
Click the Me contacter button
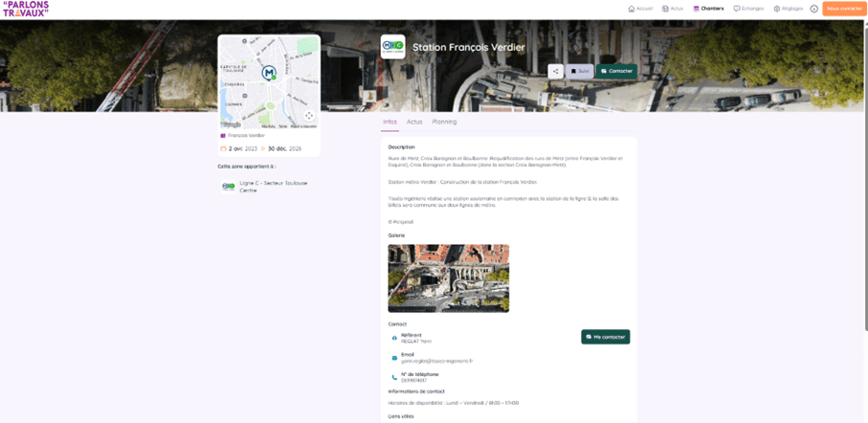click(x=605, y=337)
